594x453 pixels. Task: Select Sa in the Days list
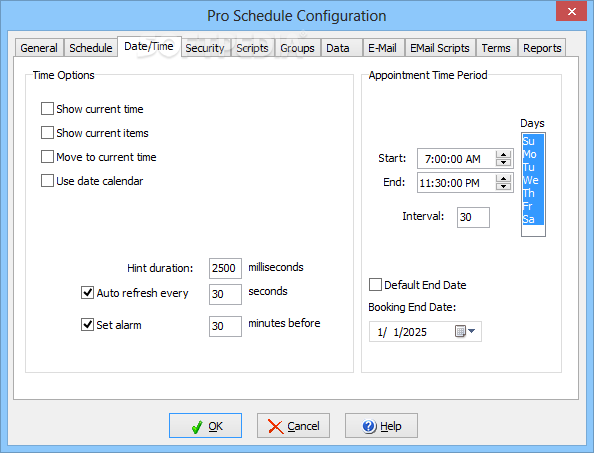point(533,219)
